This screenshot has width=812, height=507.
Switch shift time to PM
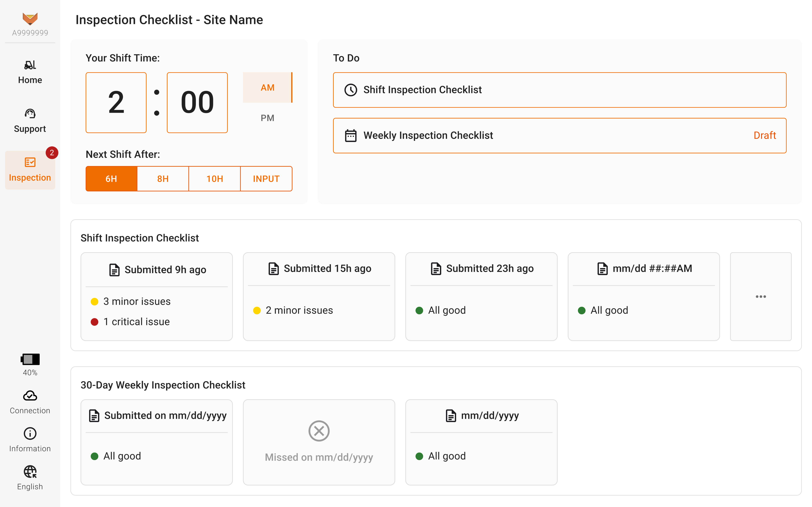[x=267, y=118]
